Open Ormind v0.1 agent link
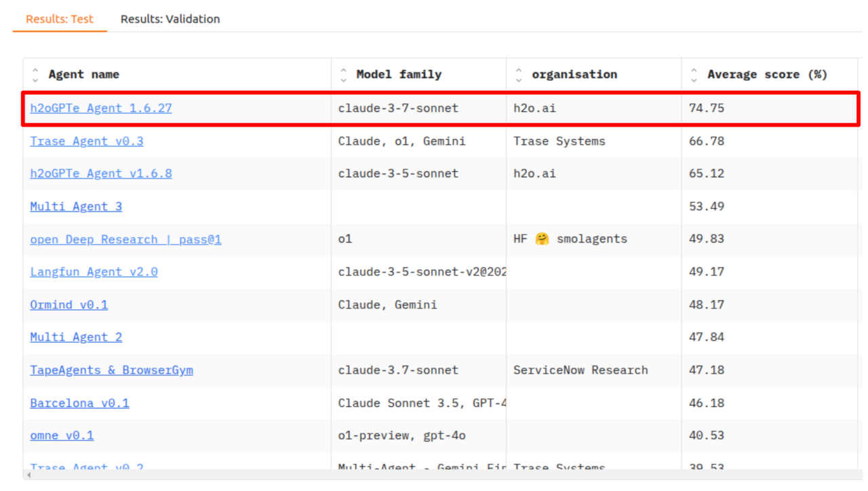868x491 pixels. (x=68, y=305)
